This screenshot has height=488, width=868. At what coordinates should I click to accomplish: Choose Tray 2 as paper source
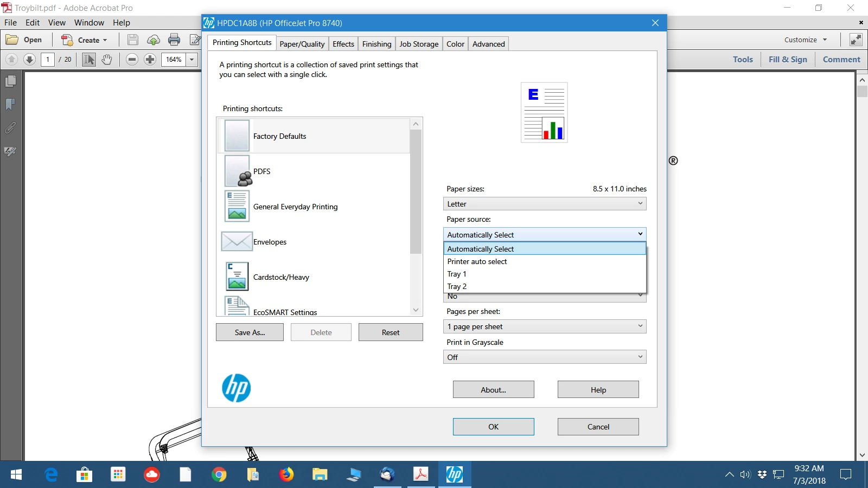click(545, 286)
